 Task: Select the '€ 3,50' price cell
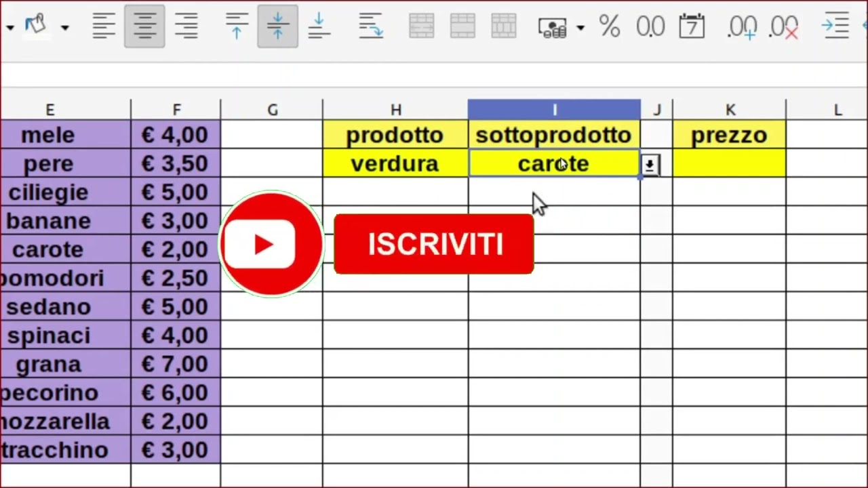tap(176, 163)
